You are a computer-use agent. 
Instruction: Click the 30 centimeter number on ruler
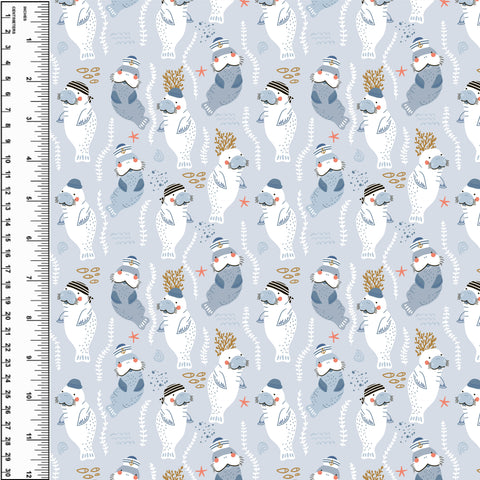coord(7,473)
